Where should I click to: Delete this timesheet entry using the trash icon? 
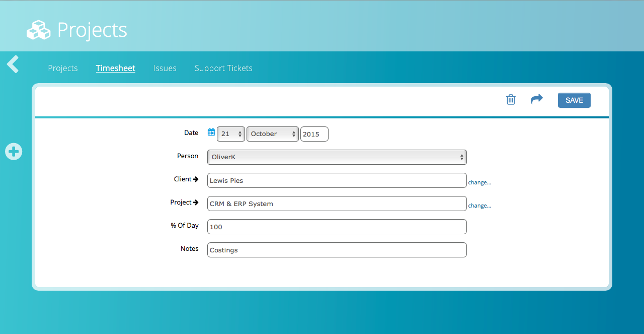pos(511,100)
